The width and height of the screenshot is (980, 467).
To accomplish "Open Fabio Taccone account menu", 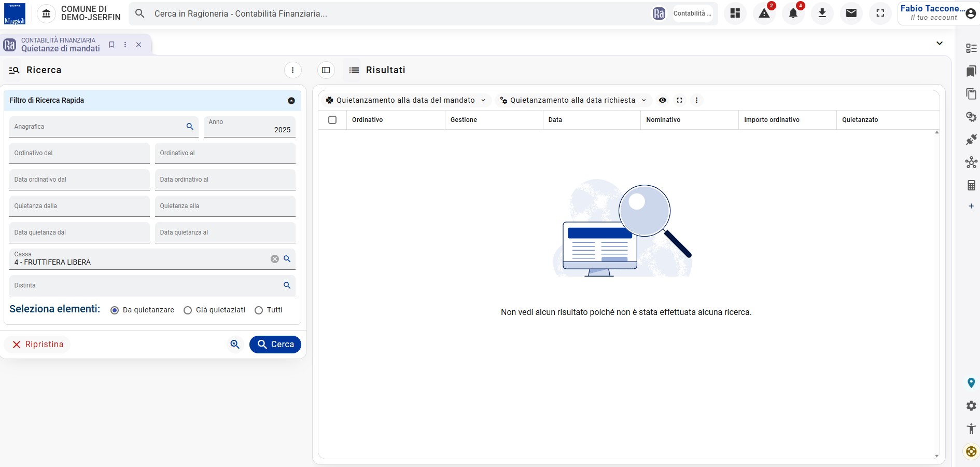I will coord(938,13).
